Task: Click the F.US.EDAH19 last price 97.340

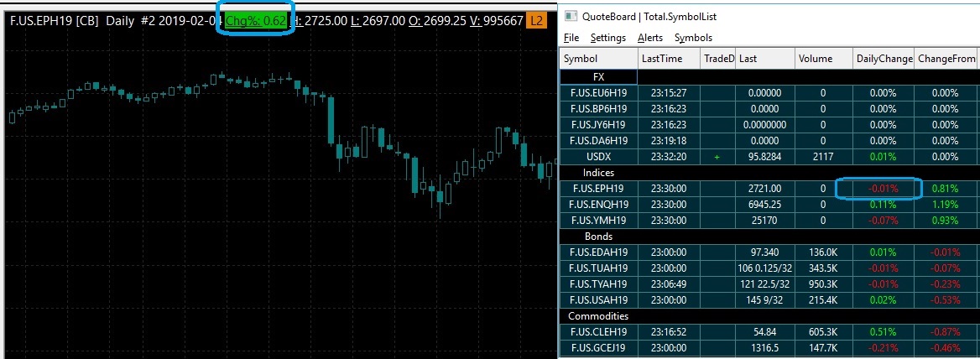Action: [x=765, y=252]
